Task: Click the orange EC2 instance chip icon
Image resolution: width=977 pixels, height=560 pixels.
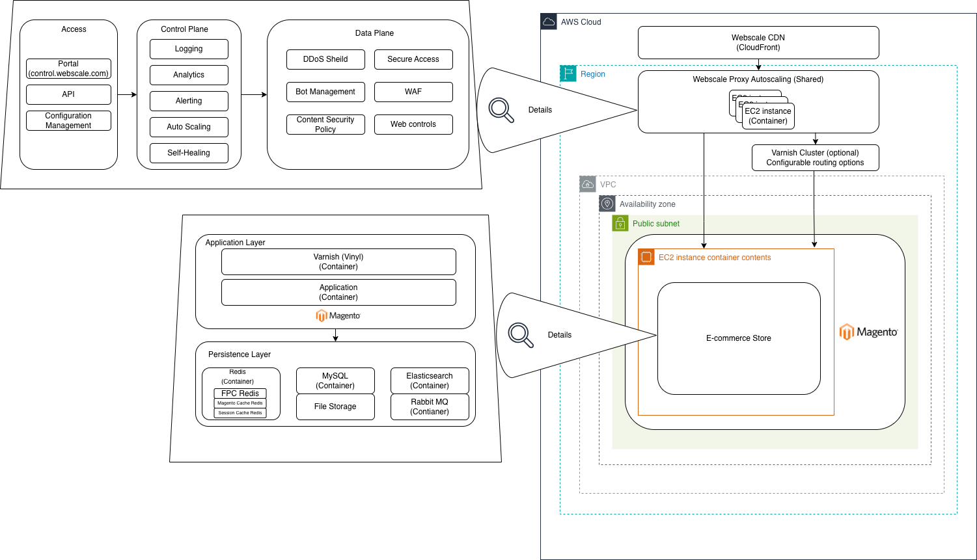Action: pos(646,257)
